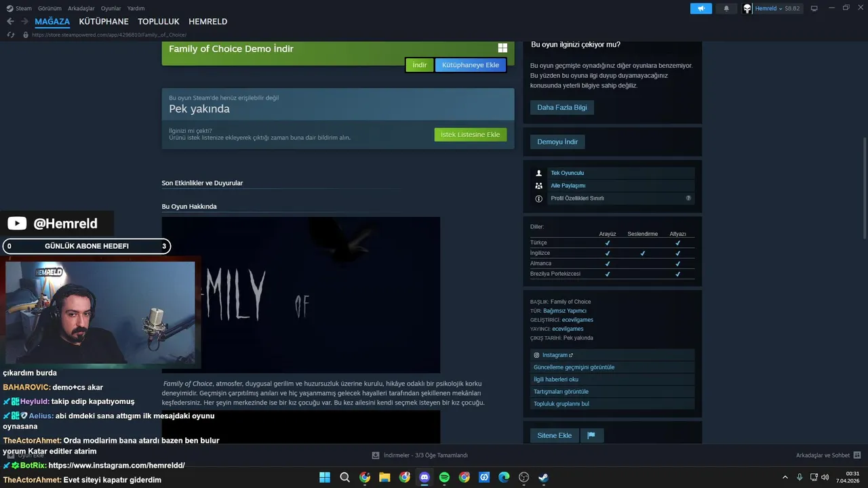This screenshot has height=488, width=868.
Task: Open Spotify from taskbar
Action: click(x=444, y=477)
